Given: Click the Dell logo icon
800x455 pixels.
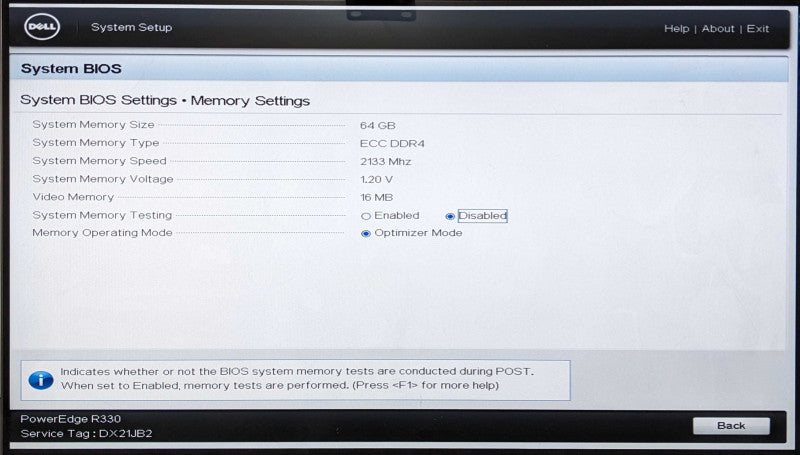Looking at the screenshot, I should click(42, 27).
